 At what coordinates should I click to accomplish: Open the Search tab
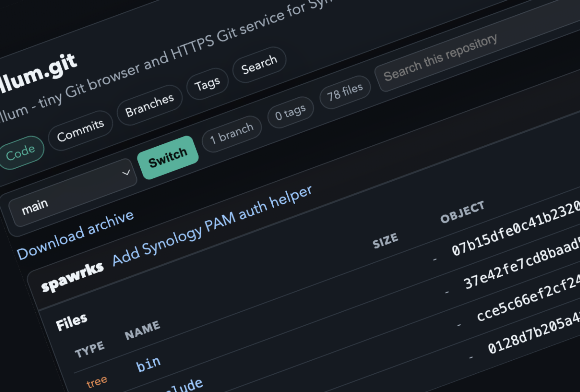tap(259, 65)
